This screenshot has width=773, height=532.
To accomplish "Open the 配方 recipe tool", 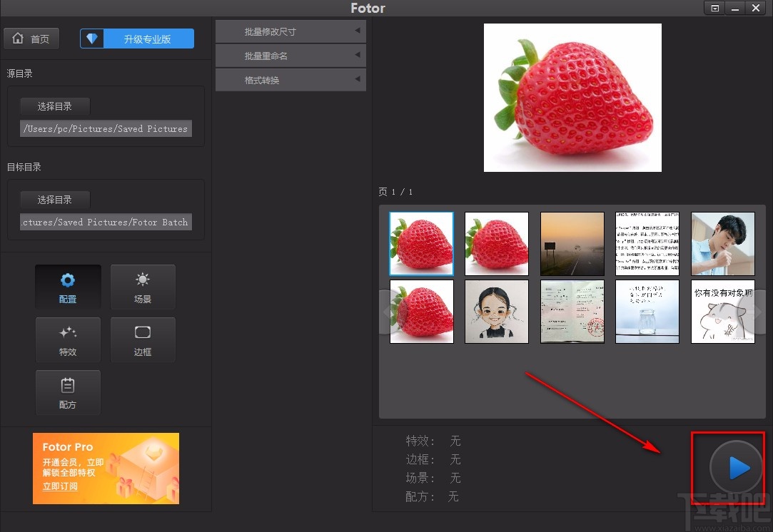I will pyautogui.click(x=68, y=393).
